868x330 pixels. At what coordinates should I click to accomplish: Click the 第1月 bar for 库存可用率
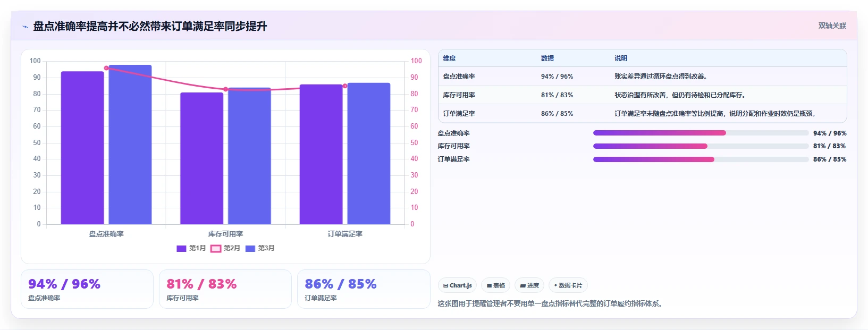(x=202, y=158)
